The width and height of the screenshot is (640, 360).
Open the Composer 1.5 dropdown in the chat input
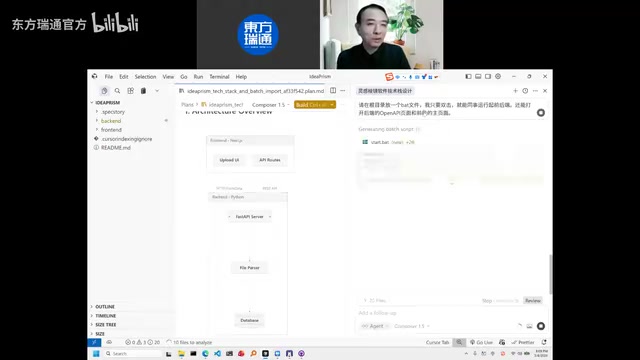412,326
